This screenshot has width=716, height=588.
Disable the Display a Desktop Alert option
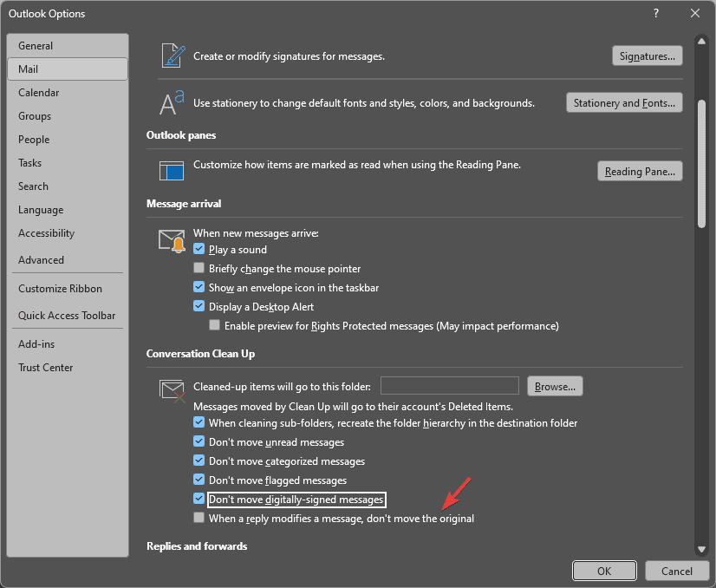pyautogui.click(x=199, y=306)
